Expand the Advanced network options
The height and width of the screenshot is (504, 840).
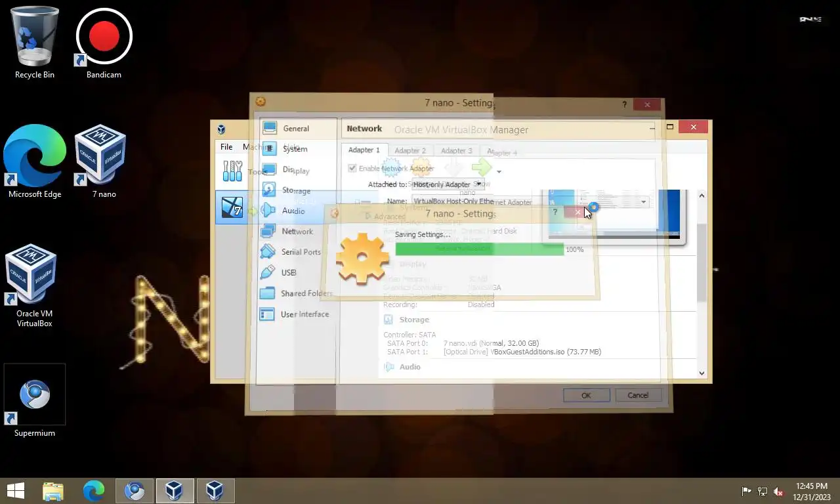pyautogui.click(x=385, y=217)
